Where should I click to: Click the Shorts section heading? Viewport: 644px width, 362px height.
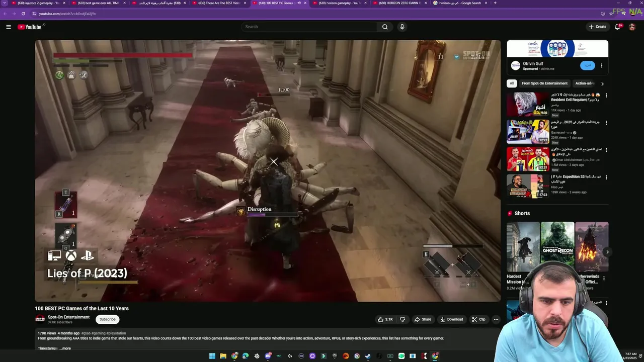pyautogui.click(x=522, y=213)
